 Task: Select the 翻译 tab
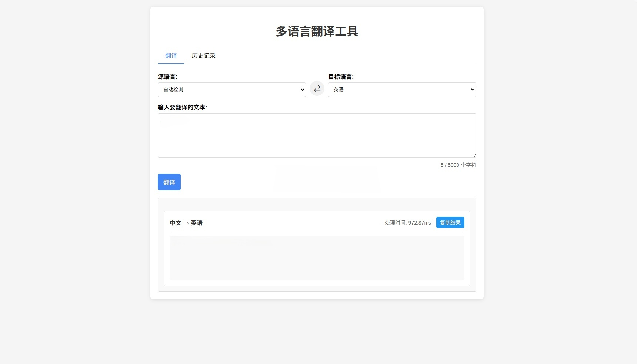point(171,55)
